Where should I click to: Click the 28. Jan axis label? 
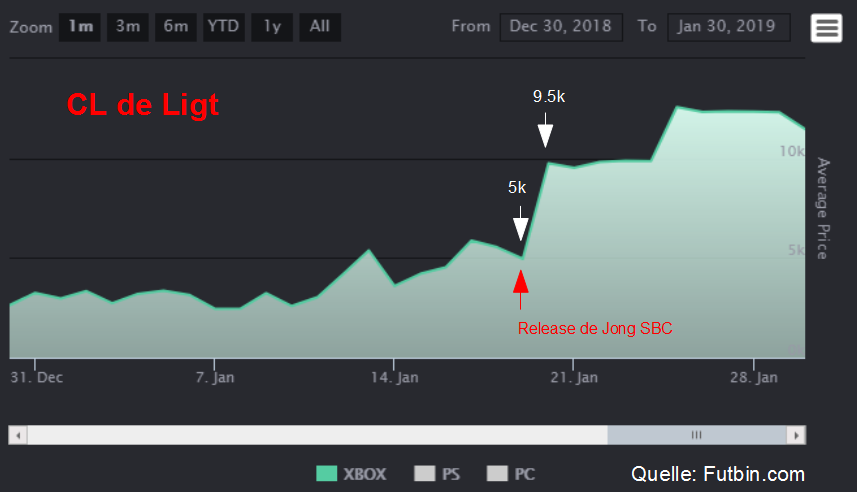754,377
